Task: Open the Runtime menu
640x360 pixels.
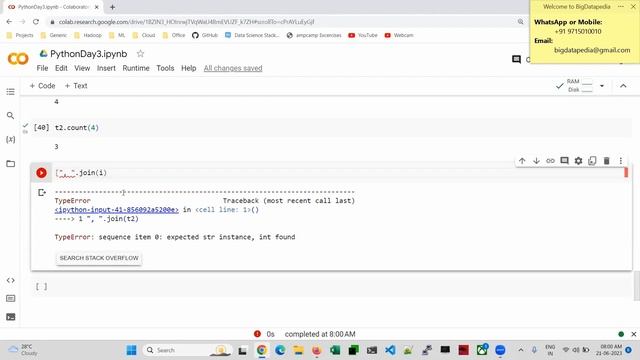Action: click(136, 68)
